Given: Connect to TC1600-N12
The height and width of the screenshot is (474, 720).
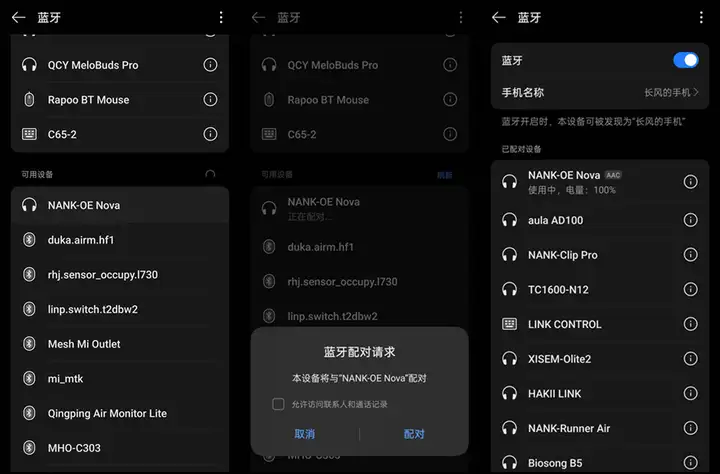Looking at the screenshot, I should pos(600,289).
